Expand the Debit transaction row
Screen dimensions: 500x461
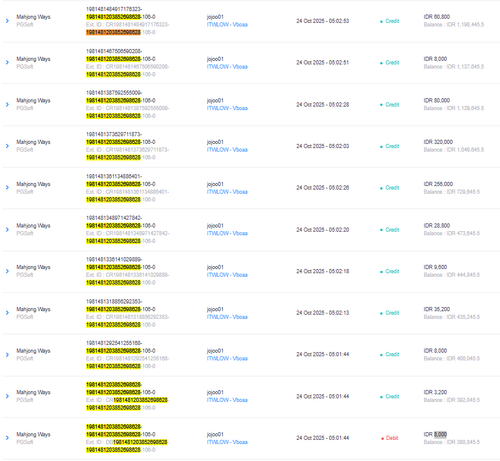pos(7,438)
